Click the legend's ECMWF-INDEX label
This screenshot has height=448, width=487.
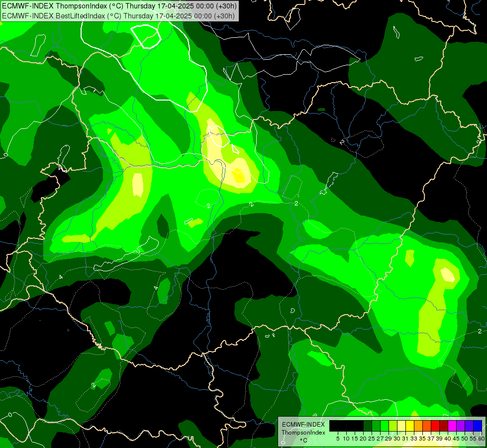(303, 425)
